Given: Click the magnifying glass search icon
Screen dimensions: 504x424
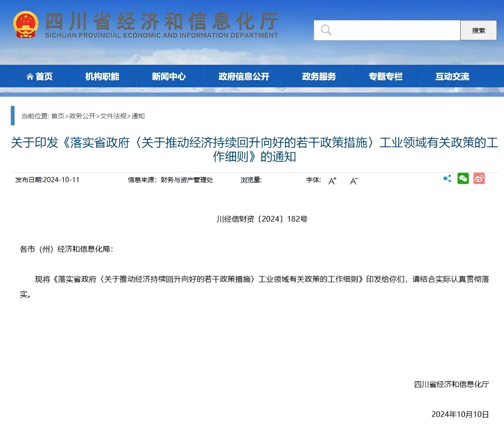Looking at the screenshot, I should (x=326, y=30).
